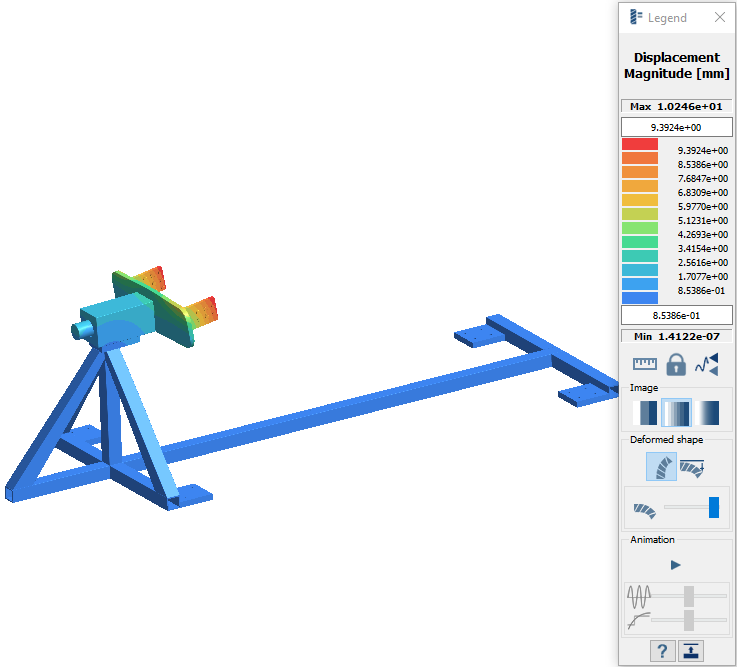737x667 pixels.
Task: Click the ruler scale icon in Legend
Action: [x=645, y=364]
